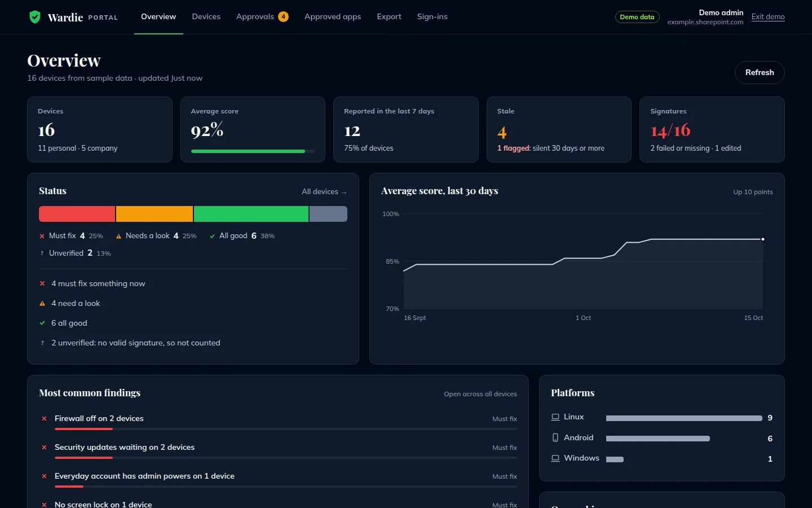Click the red X icon beside No screen lock
The width and height of the screenshot is (812, 508).
pyautogui.click(x=44, y=505)
